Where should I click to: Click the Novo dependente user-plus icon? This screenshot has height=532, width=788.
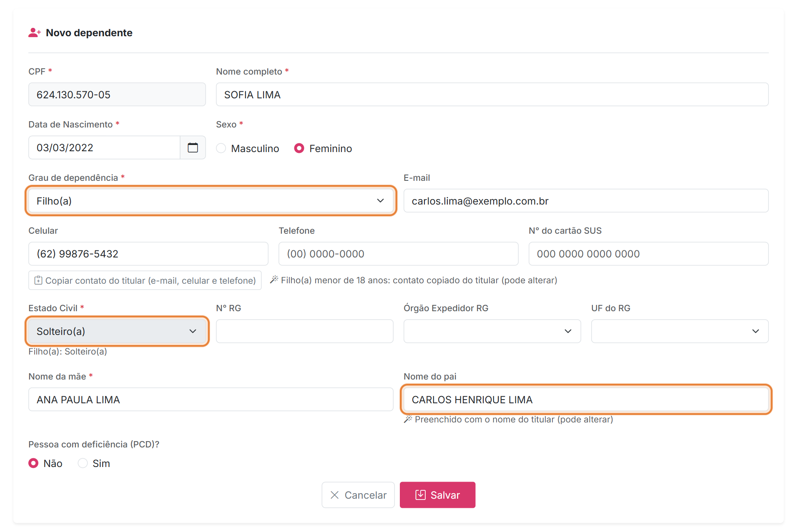(34, 32)
